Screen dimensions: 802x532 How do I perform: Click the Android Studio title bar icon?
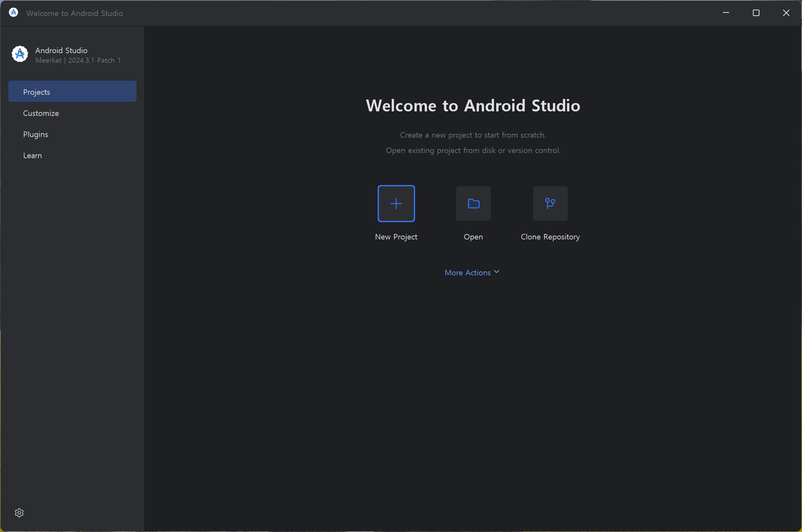click(14, 12)
